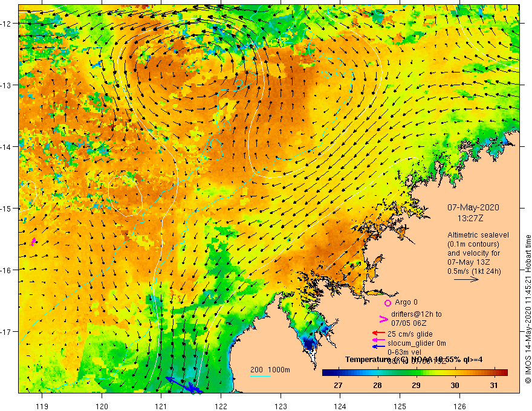Click the longitude label 126

click(459, 406)
